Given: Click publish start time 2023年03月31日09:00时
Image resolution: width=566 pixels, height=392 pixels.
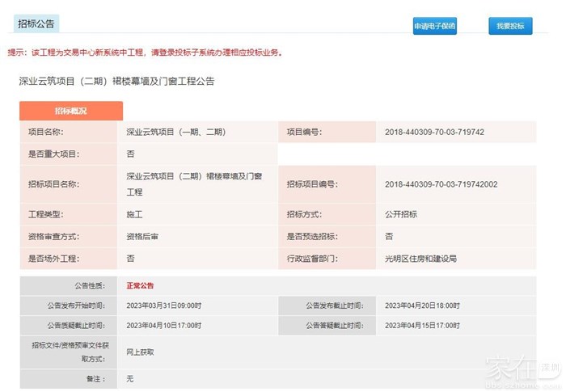Looking at the screenshot, I should pos(164,306).
